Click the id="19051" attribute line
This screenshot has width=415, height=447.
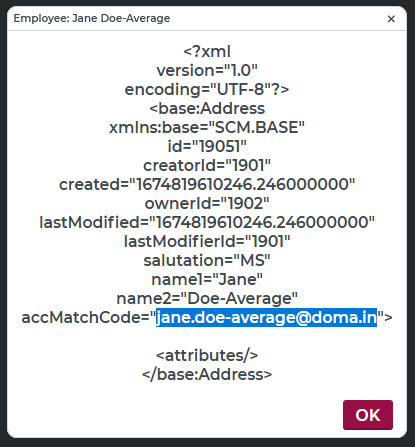(x=207, y=147)
